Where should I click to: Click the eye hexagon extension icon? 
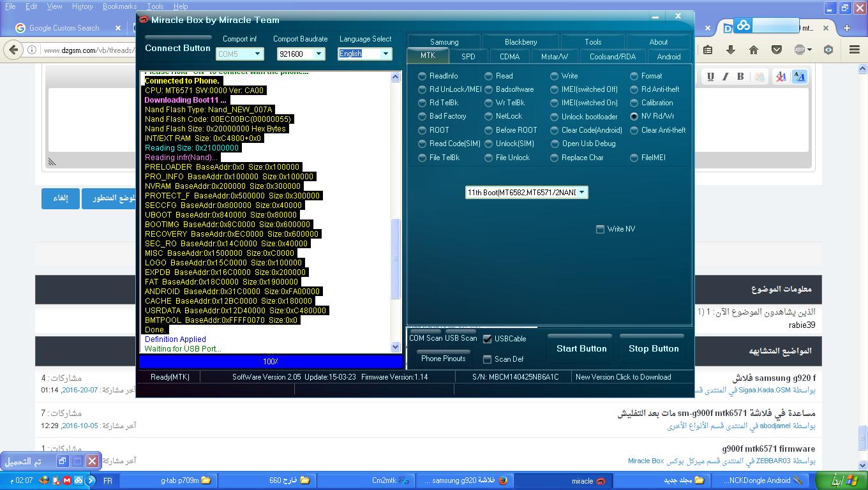[x=828, y=50]
